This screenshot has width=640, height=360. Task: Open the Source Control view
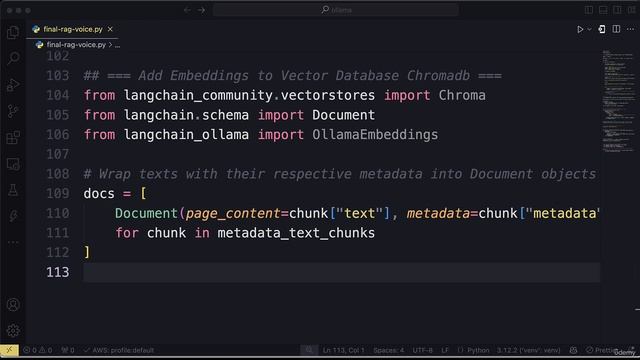(x=13, y=111)
